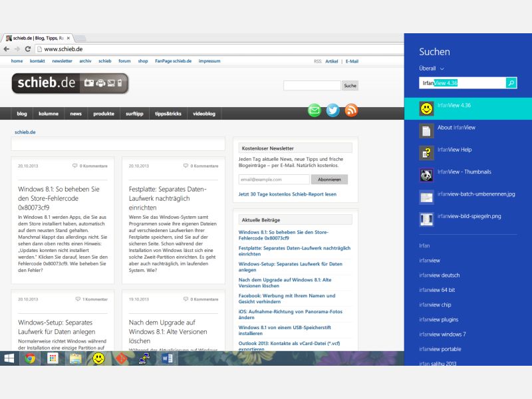Click the Twitter bird icon
Image resolution: width=532 pixels, height=399 pixels.
[333, 110]
